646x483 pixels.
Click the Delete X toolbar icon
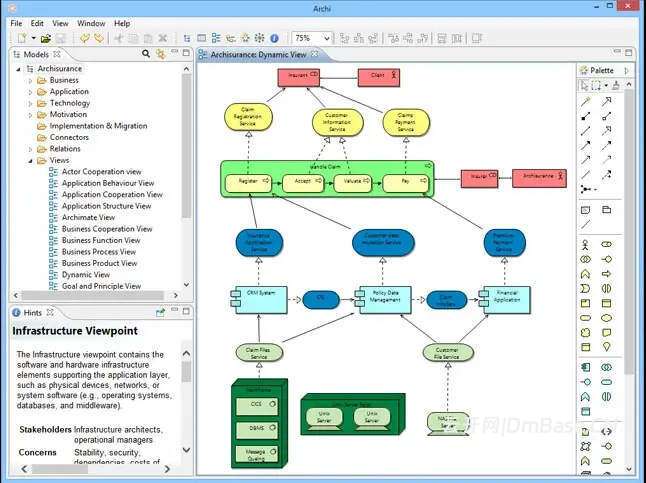click(163, 38)
